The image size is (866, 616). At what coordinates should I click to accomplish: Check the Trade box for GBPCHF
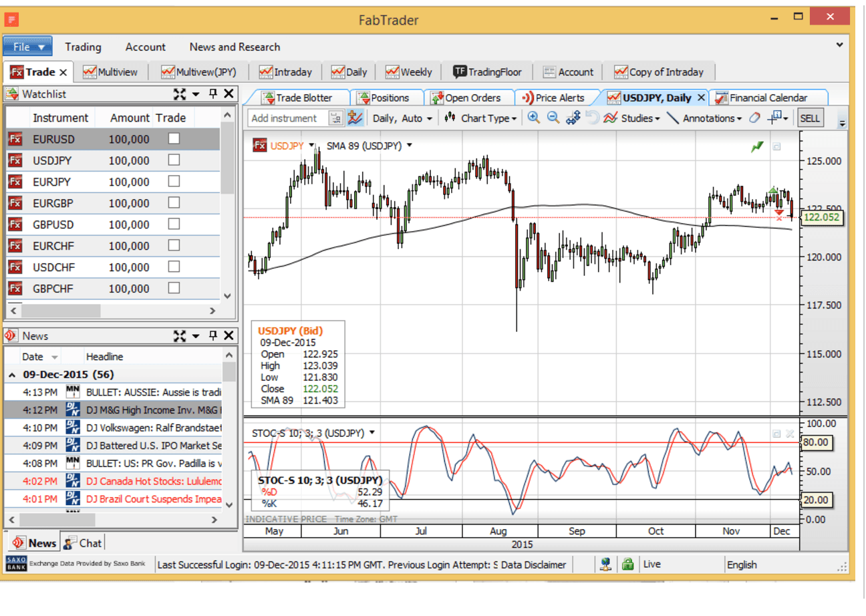click(x=174, y=288)
